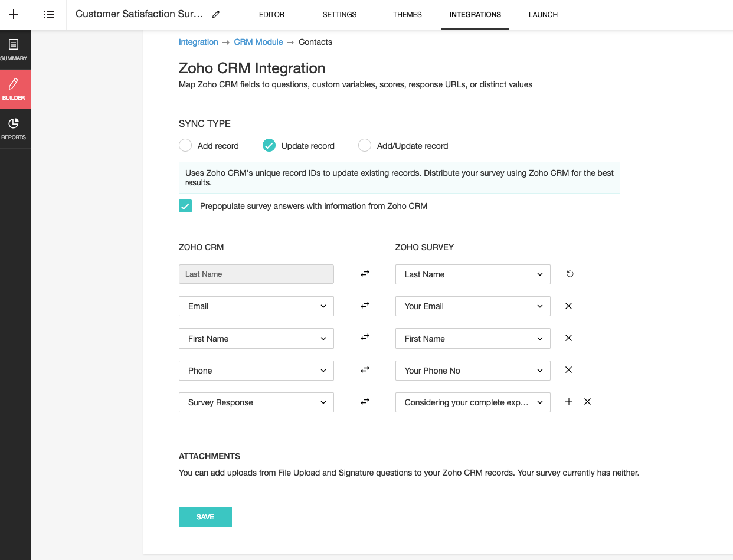Switch to the Editor tab

coord(271,15)
